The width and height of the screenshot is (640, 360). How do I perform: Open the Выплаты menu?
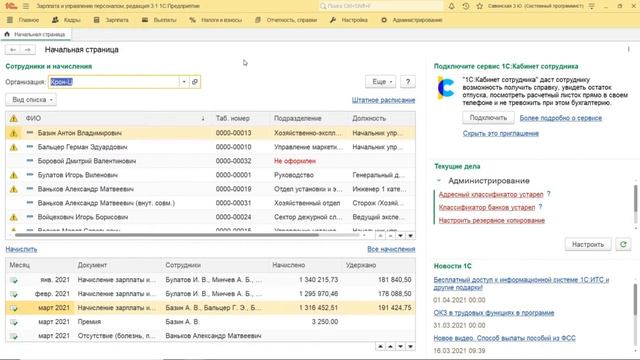(x=159, y=20)
